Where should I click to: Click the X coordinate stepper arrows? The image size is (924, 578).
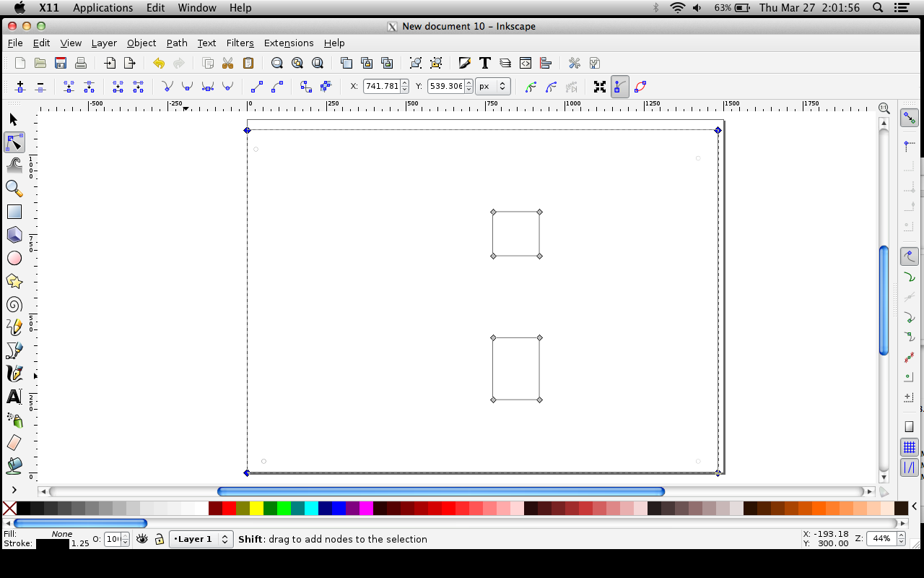[x=404, y=86]
